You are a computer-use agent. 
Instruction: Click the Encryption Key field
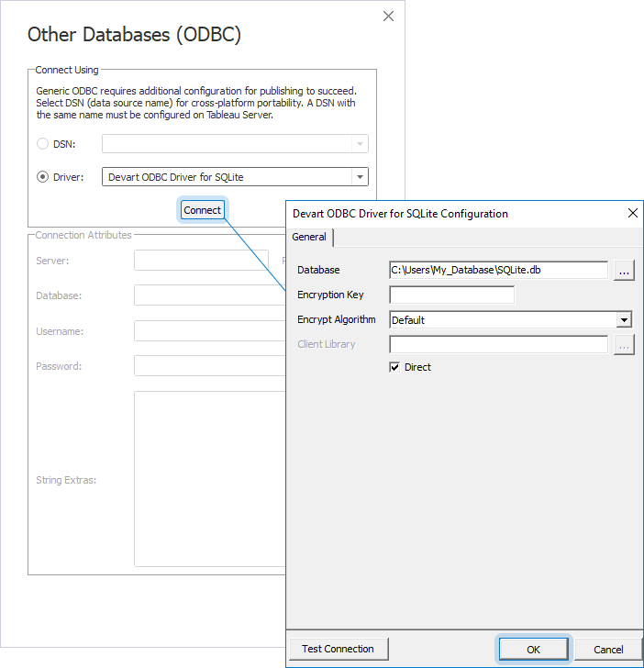[451, 295]
